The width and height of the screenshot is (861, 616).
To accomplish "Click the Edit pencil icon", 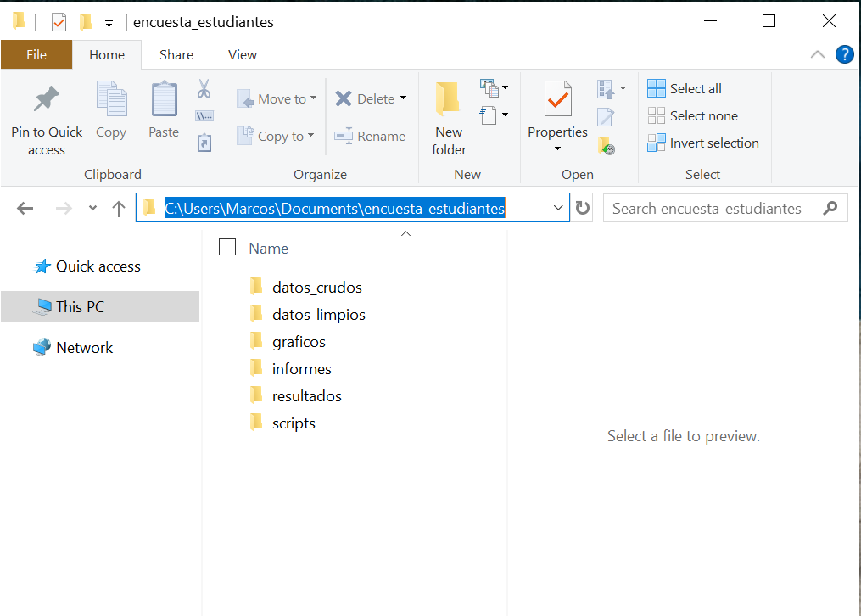I will [x=606, y=117].
